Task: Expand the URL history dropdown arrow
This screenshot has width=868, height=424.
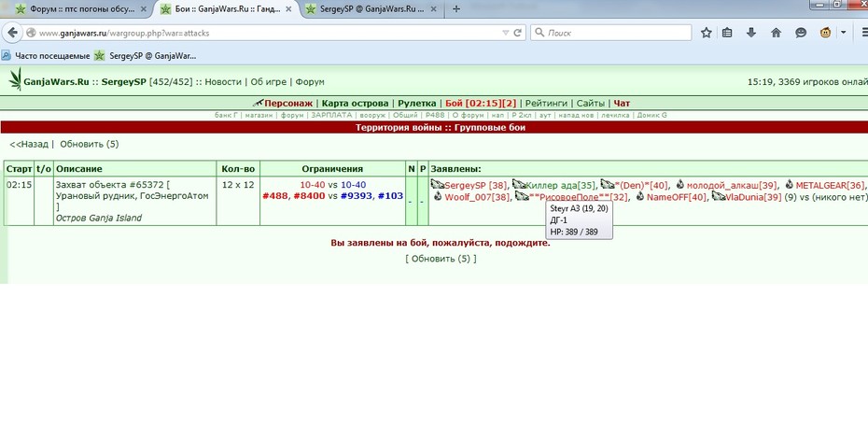Action: tap(505, 33)
